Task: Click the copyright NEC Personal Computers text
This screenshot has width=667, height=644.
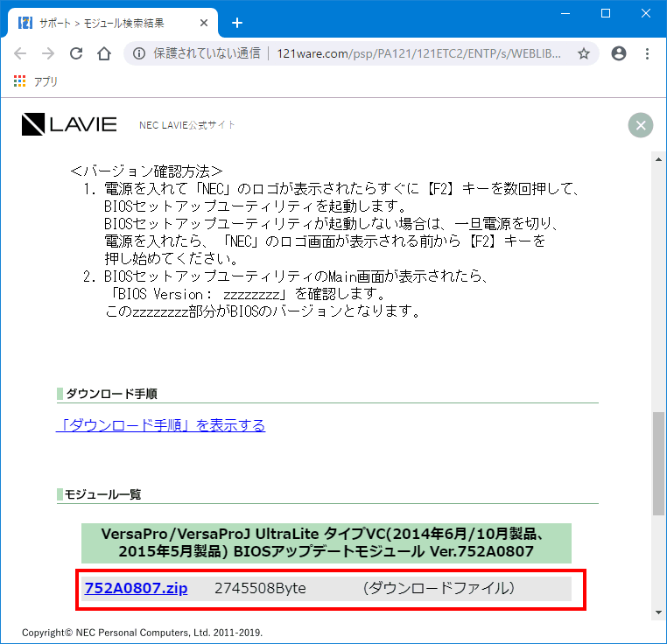Action: pos(142,633)
